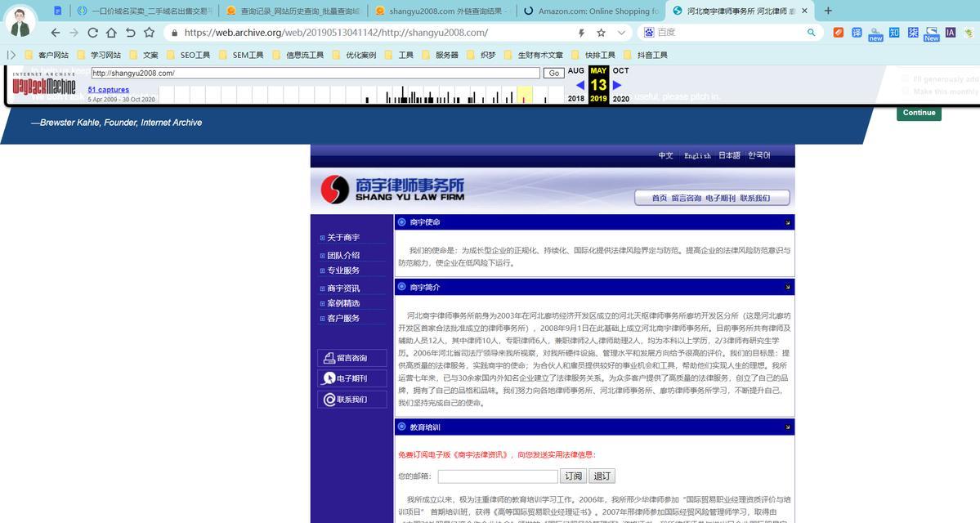Go back using the browser back arrow

pos(56,33)
